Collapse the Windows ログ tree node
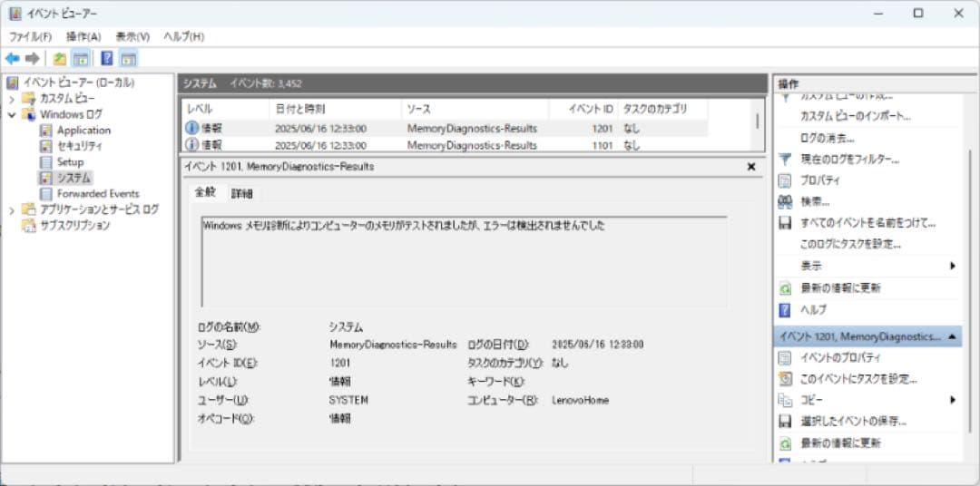 (11, 115)
